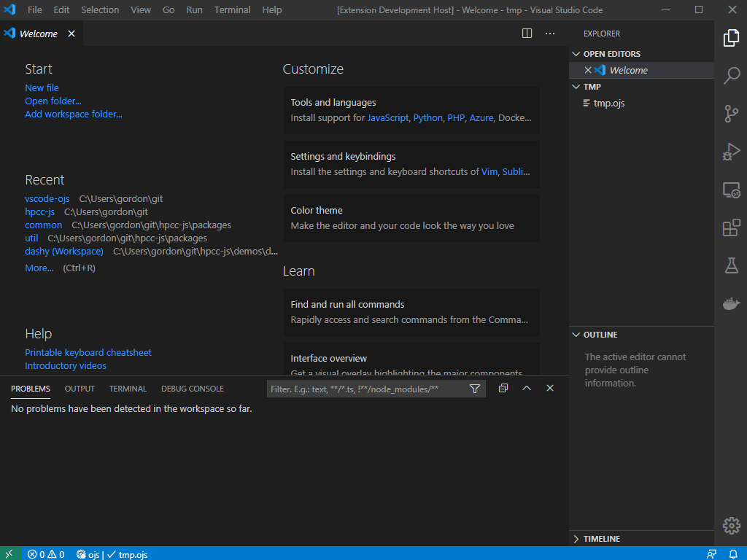Click Split Editor Right icon
The height and width of the screenshot is (560, 747).
coord(527,34)
